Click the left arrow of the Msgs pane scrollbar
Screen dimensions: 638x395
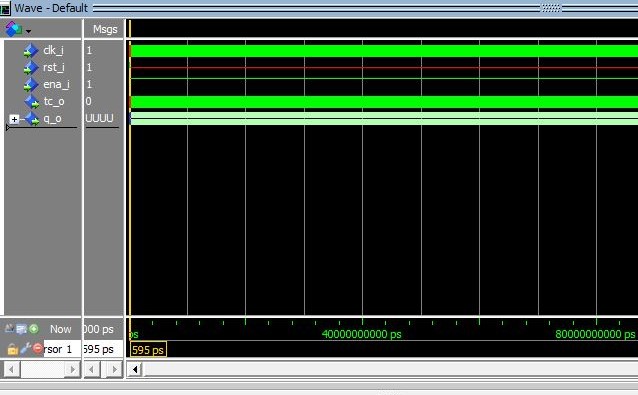pos(92,369)
